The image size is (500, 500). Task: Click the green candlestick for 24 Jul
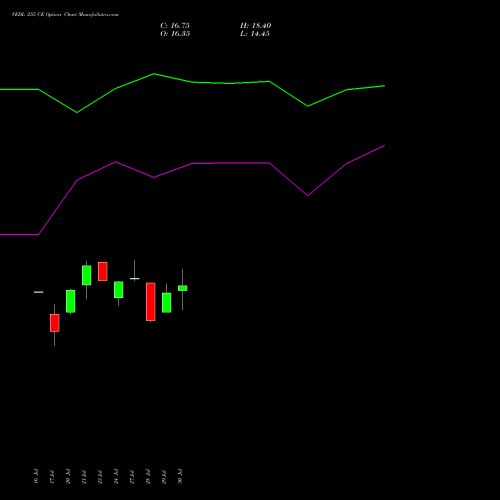coord(119,290)
